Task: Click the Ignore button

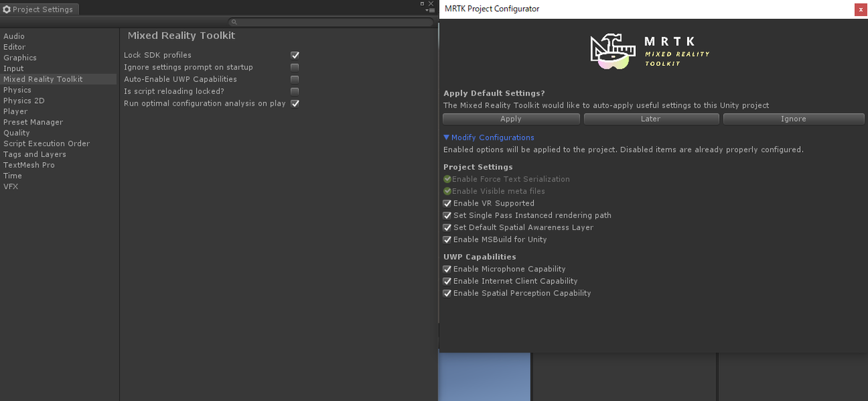Action: pyautogui.click(x=793, y=119)
